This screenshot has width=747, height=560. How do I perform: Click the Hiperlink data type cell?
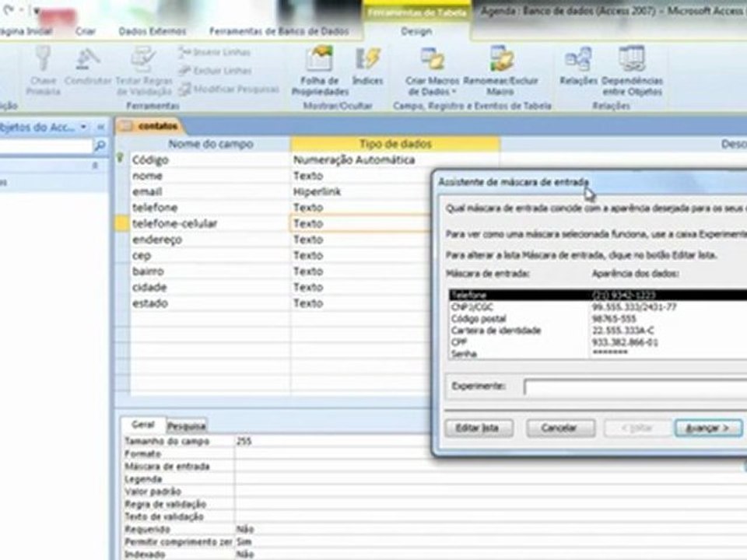(362, 191)
